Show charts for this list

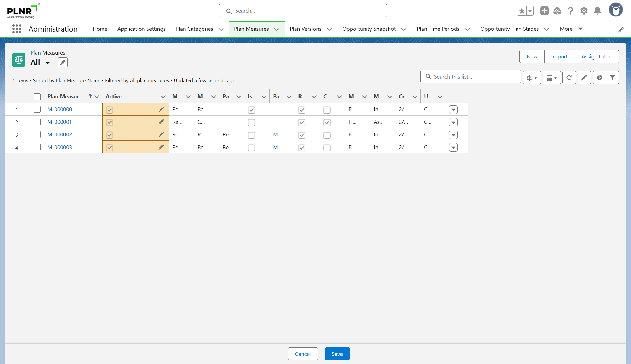[599, 78]
